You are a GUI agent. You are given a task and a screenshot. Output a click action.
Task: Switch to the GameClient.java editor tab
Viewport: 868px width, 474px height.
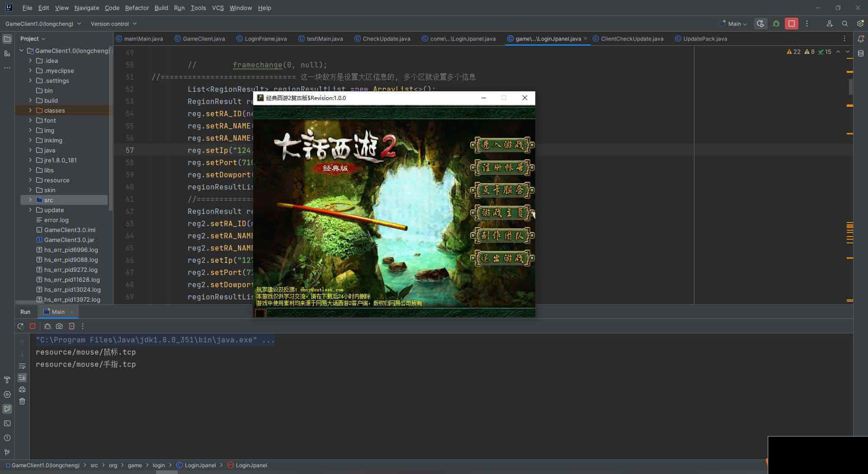(x=203, y=39)
